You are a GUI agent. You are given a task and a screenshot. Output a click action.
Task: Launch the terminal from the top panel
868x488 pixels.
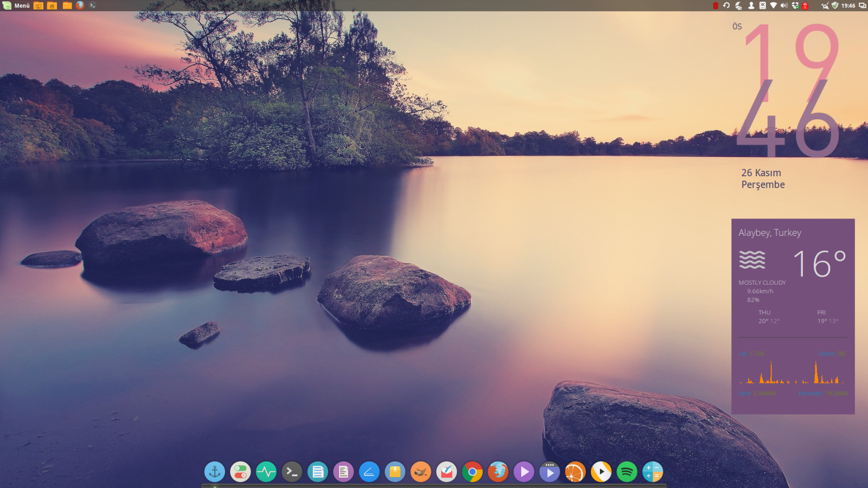(x=93, y=5)
